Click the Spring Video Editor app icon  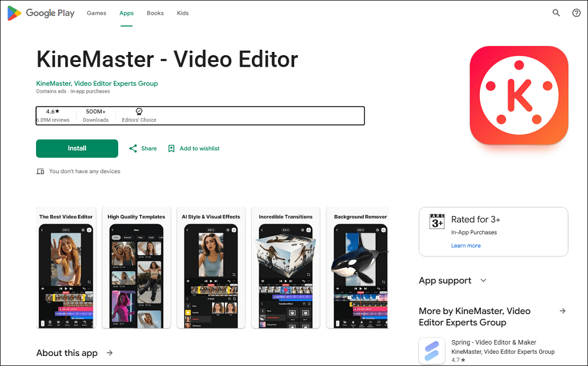tap(432, 351)
